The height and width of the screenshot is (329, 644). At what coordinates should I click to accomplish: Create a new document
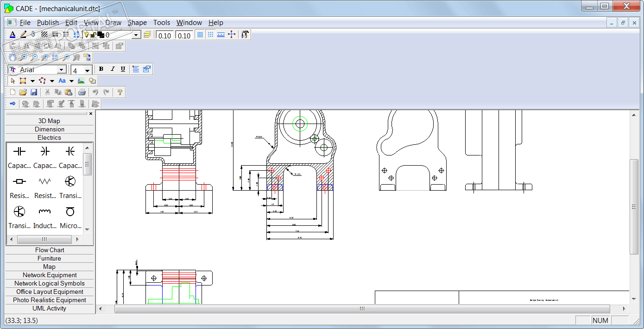click(13, 92)
